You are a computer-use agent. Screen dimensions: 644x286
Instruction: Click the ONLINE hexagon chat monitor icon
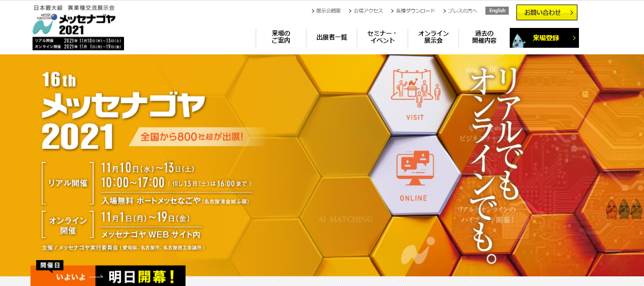pos(414,169)
